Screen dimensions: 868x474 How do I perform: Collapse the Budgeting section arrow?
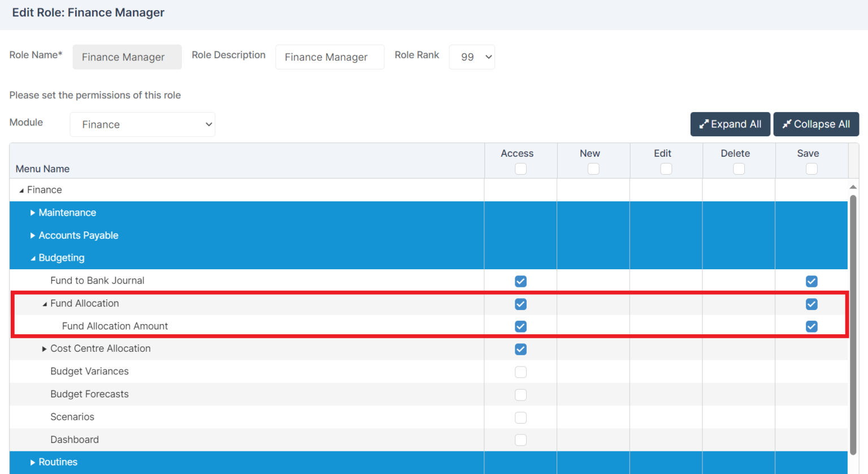33,258
